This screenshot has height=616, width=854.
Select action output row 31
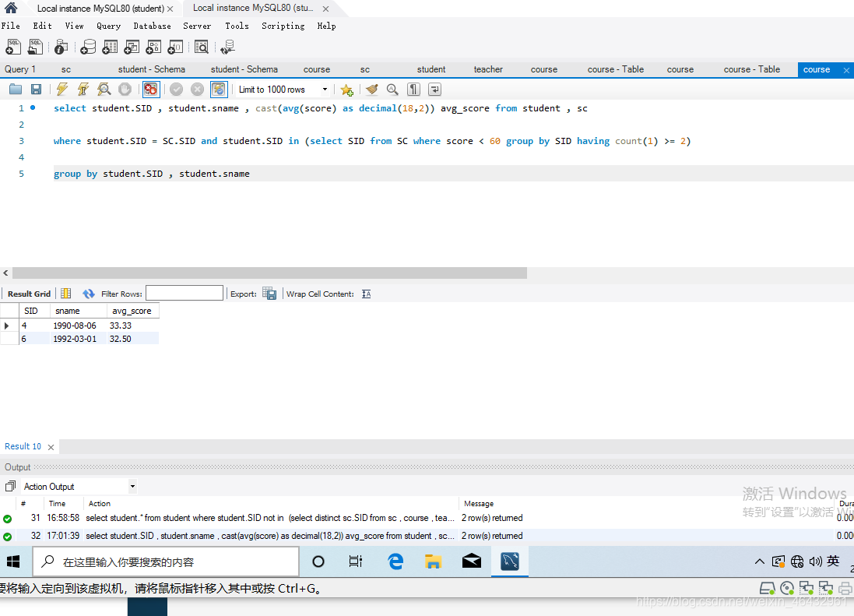point(425,518)
